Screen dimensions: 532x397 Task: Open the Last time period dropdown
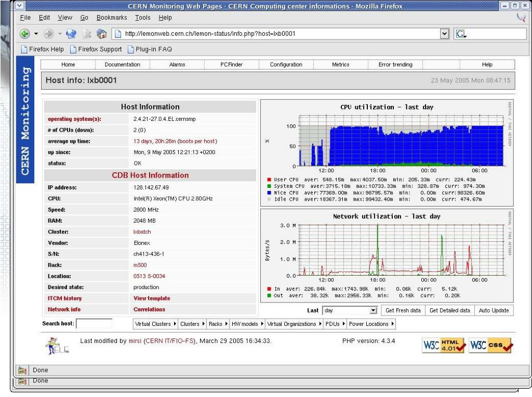(350, 310)
